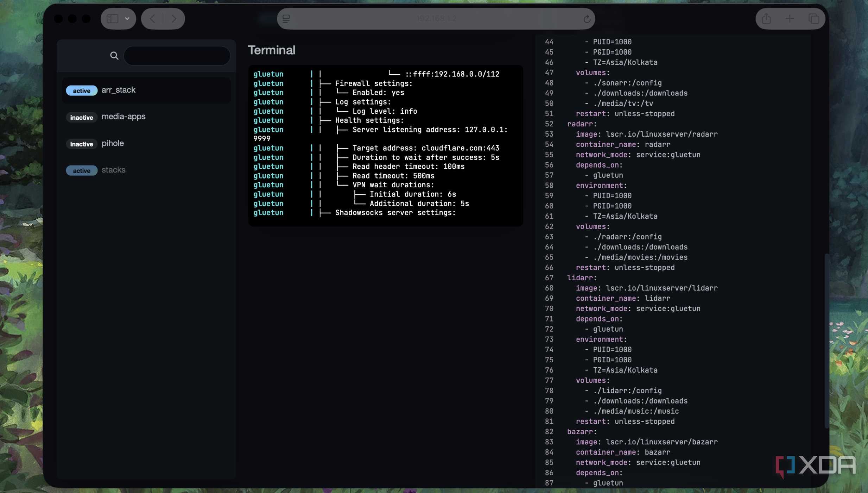The width and height of the screenshot is (868, 493).
Task: Add a new tab with plus icon
Action: tap(790, 19)
